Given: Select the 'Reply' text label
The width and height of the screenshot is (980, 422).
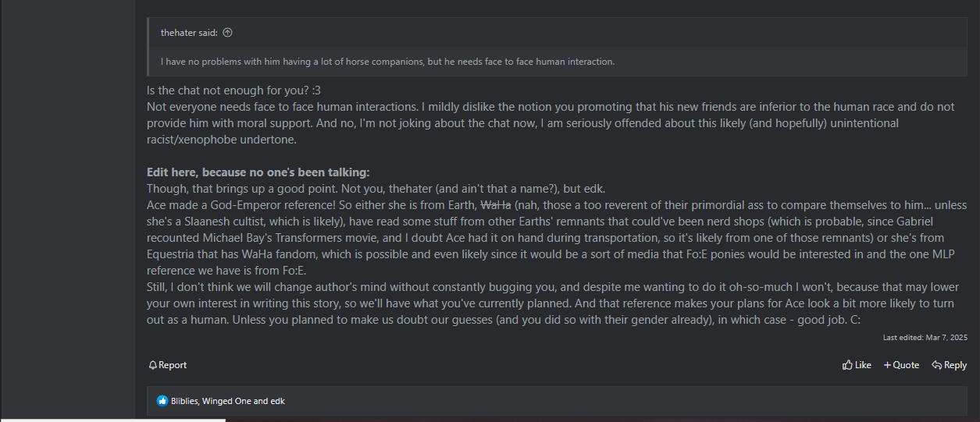Looking at the screenshot, I should 955,365.
